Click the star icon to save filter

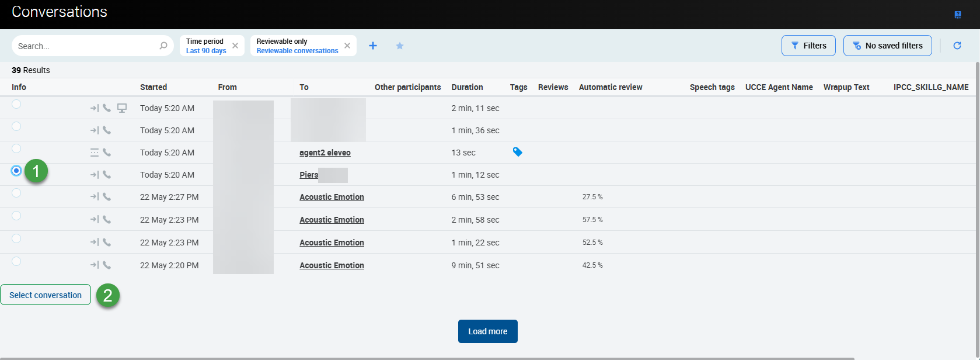(400, 46)
